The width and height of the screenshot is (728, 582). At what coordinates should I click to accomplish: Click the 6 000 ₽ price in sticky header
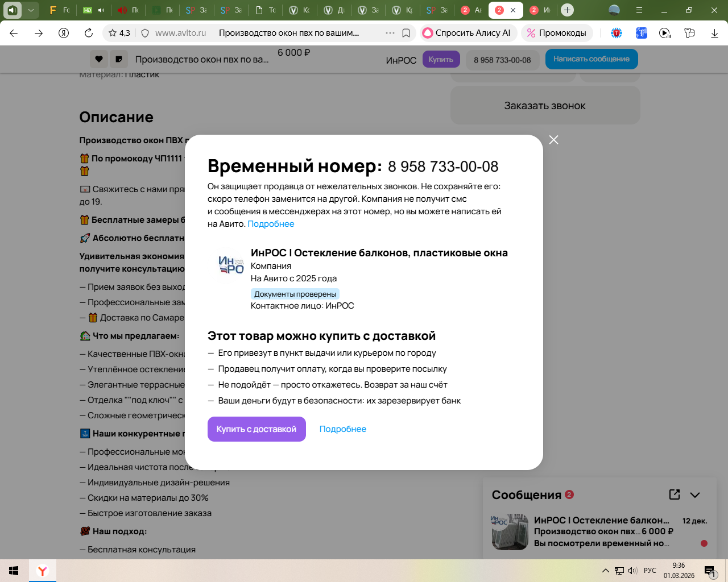[294, 52]
